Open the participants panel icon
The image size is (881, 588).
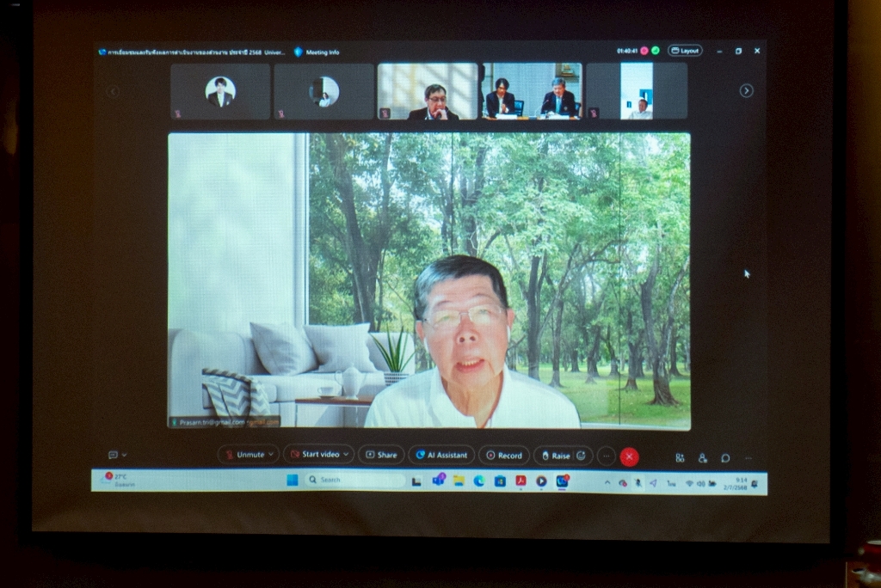point(703,457)
